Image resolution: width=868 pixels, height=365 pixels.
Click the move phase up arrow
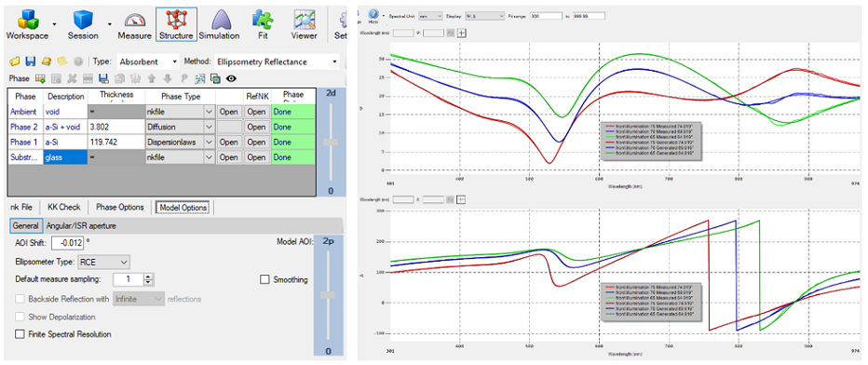coord(152,78)
